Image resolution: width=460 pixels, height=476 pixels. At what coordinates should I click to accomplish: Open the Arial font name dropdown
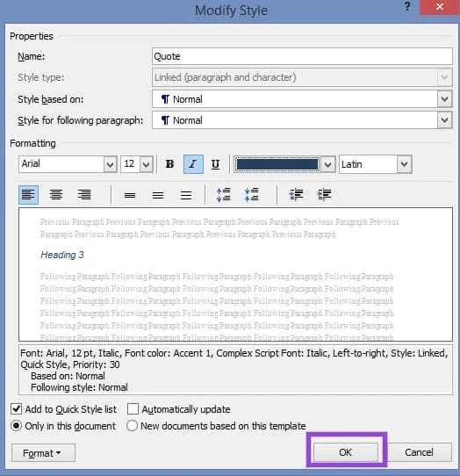tap(110, 164)
